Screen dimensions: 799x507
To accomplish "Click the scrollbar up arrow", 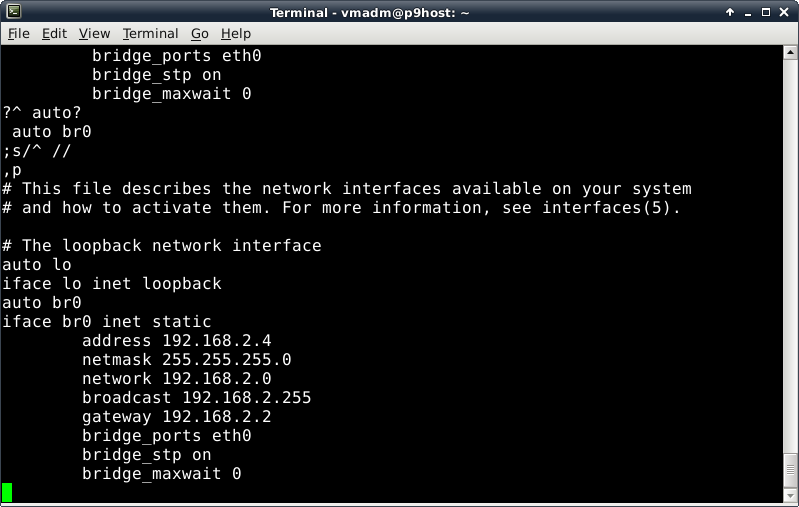I will coord(790,53).
